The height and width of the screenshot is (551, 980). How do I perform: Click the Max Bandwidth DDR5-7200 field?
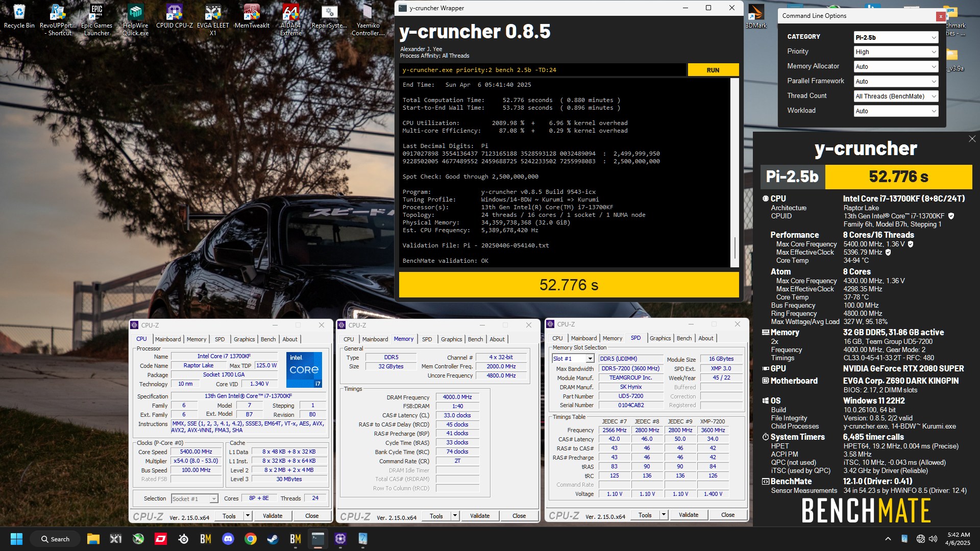[x=630, y=368]
